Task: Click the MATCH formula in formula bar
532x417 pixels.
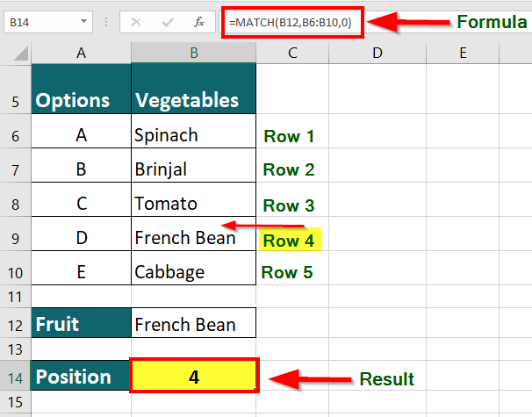Action: (292, 22)
